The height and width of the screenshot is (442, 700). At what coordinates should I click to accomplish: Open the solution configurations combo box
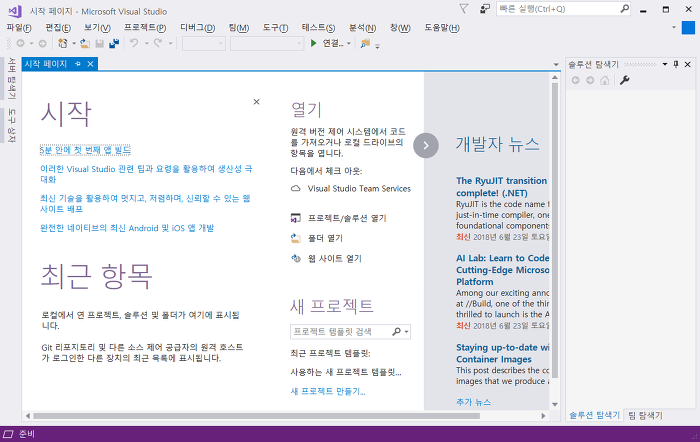[x=204, y=43]
